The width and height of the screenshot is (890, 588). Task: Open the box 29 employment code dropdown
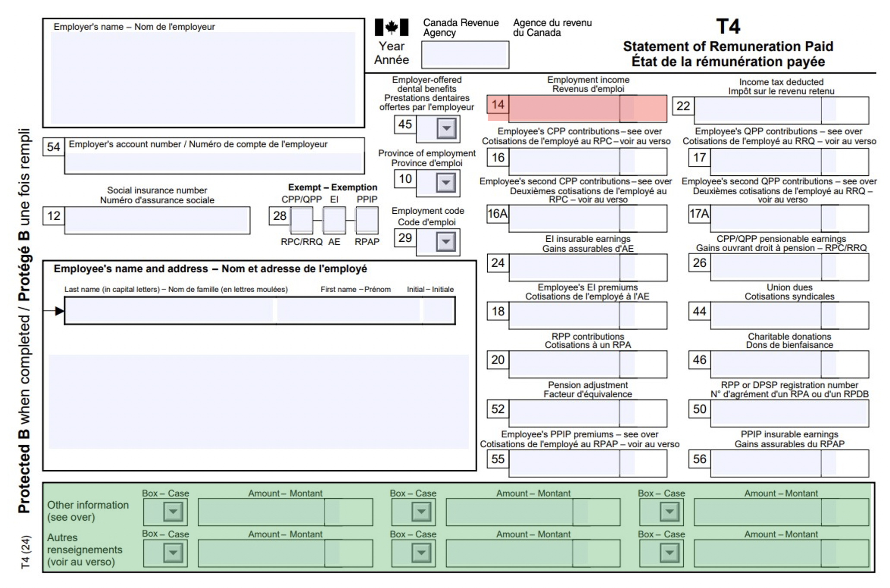446,242
